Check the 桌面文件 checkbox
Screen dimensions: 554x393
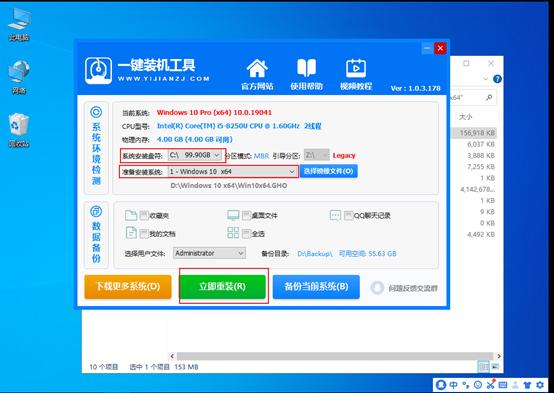(x=246, y=215)
